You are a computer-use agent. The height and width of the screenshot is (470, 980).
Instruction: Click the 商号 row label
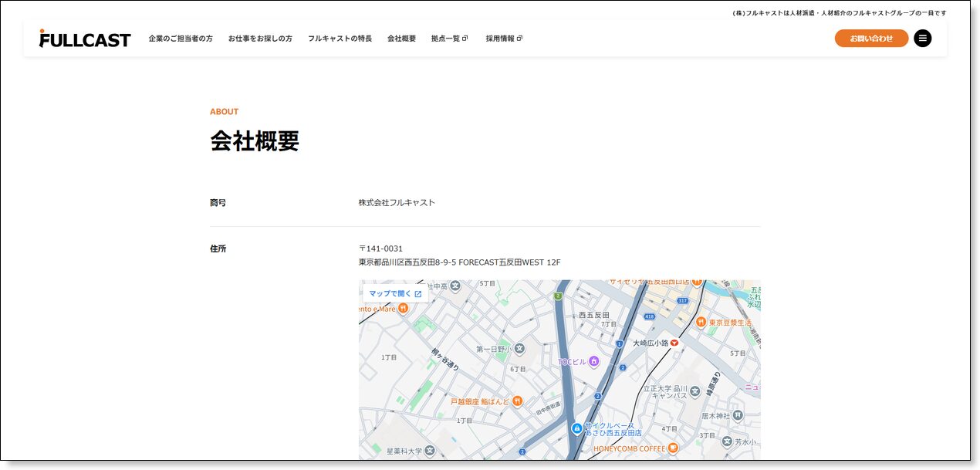coord(218,203)
